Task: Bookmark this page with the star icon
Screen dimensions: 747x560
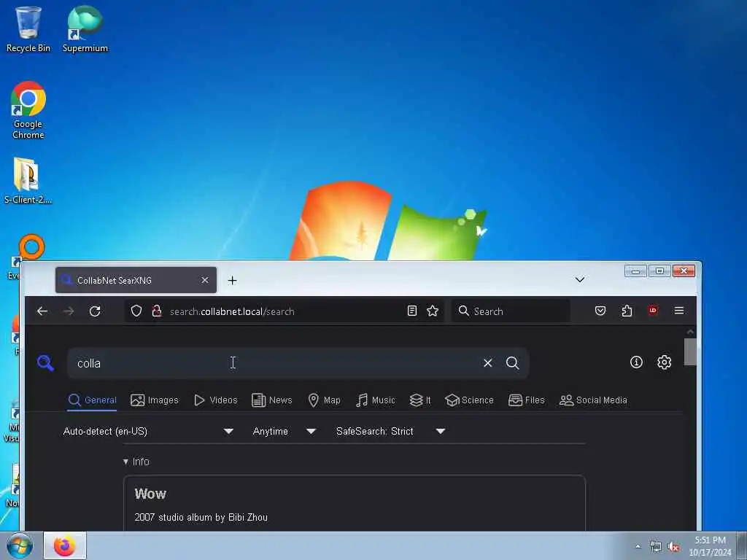Action: click(433, 311)
